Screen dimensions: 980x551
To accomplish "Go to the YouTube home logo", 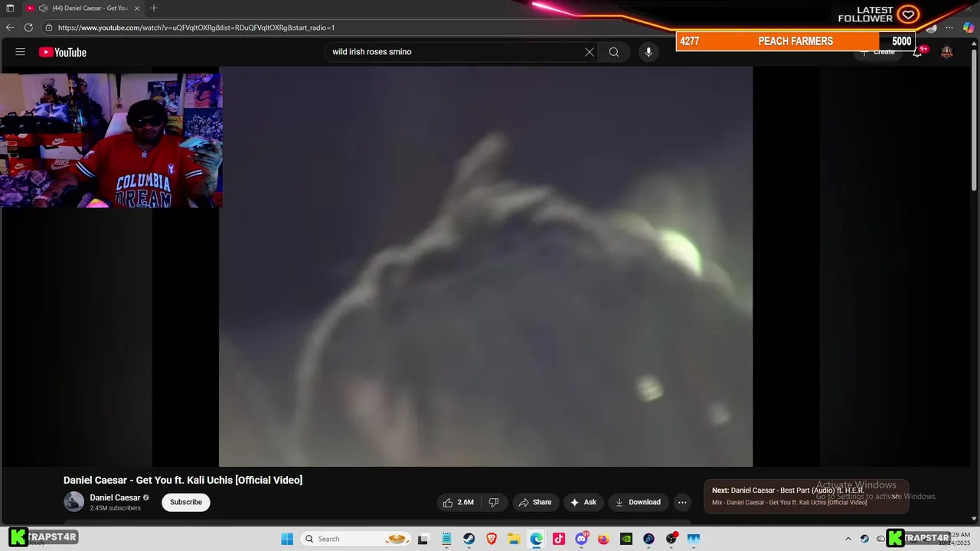I will pos(63,52).
